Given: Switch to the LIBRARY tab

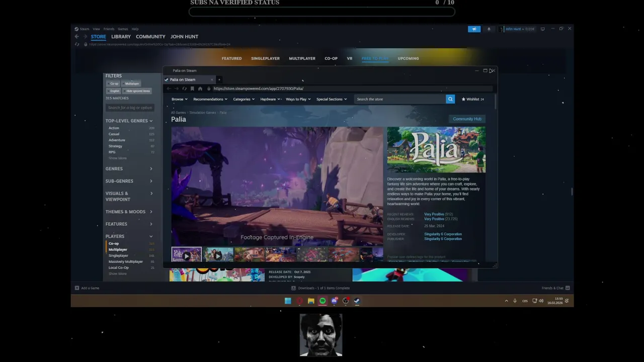Looking at the screenshot, I should coord(121,37).
